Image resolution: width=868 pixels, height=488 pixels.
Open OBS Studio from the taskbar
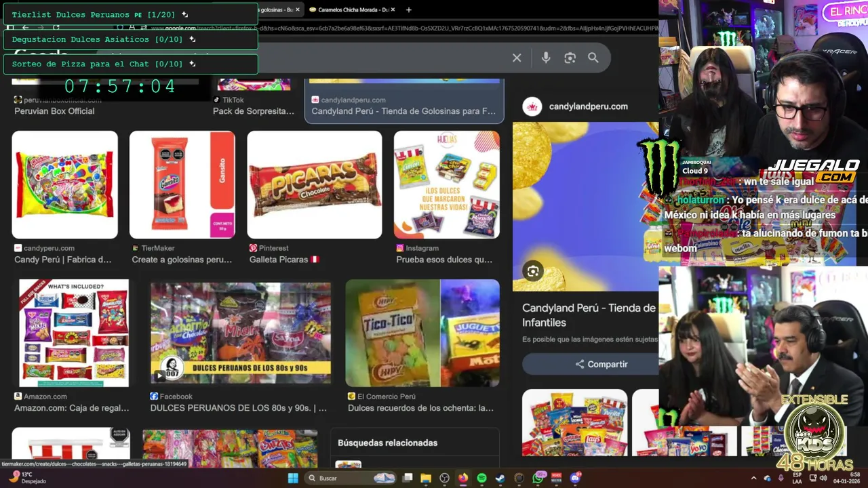[x=444, y=478]
